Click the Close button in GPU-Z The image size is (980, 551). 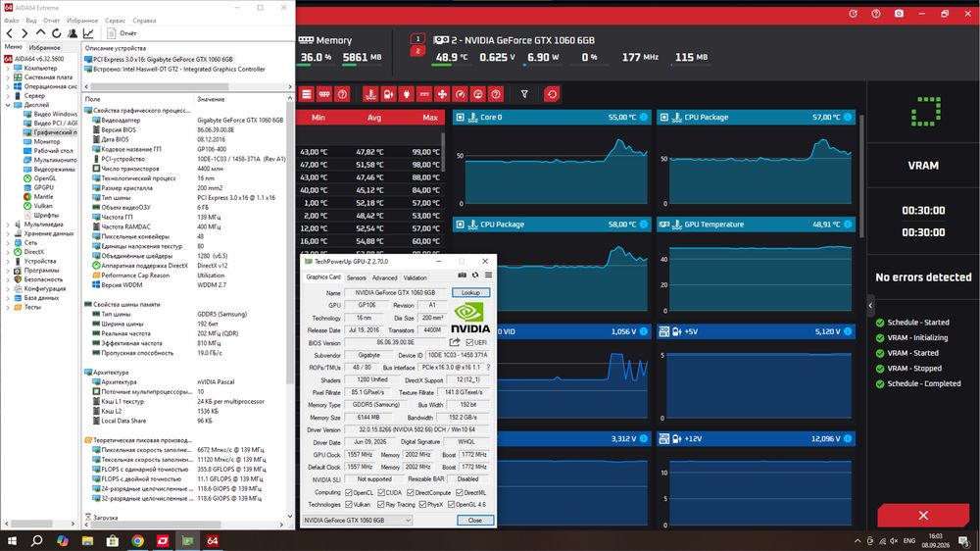pos(475,521)
